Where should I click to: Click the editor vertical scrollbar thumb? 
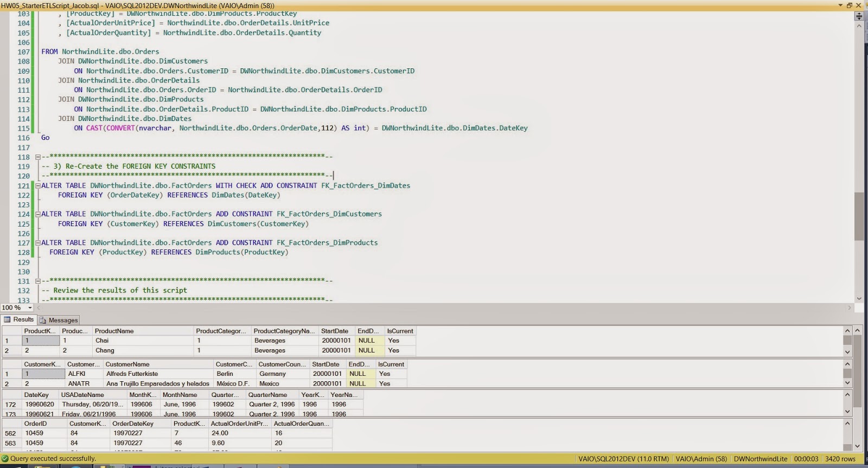859,216
